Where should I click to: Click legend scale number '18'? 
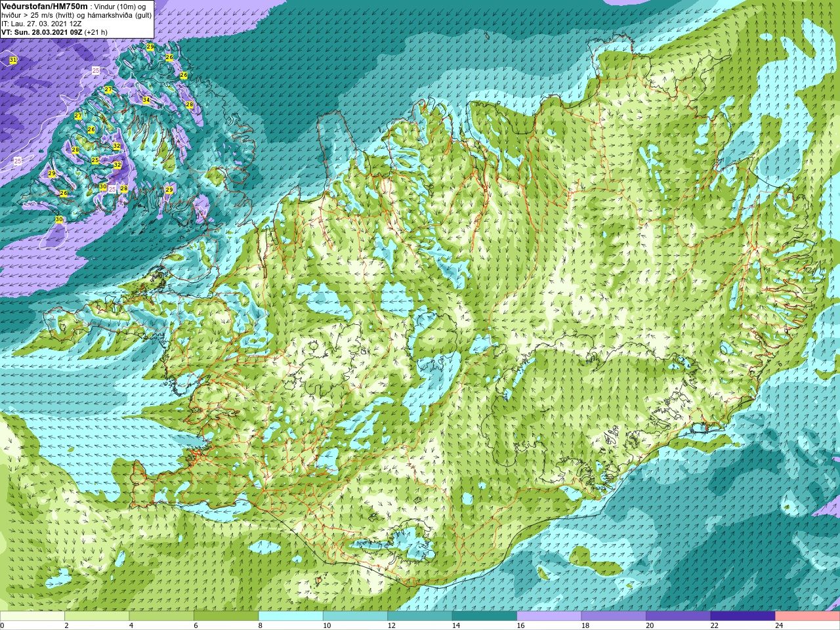coord(585,625)
